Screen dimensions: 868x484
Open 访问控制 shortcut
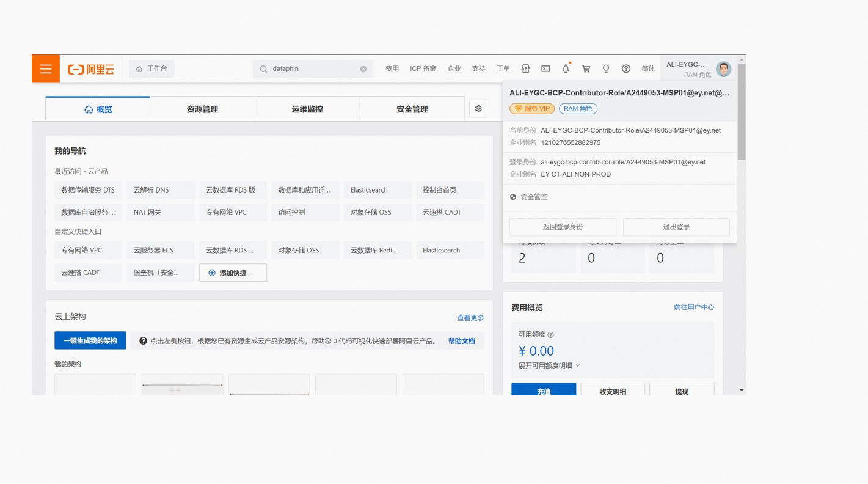coord(305,213)
